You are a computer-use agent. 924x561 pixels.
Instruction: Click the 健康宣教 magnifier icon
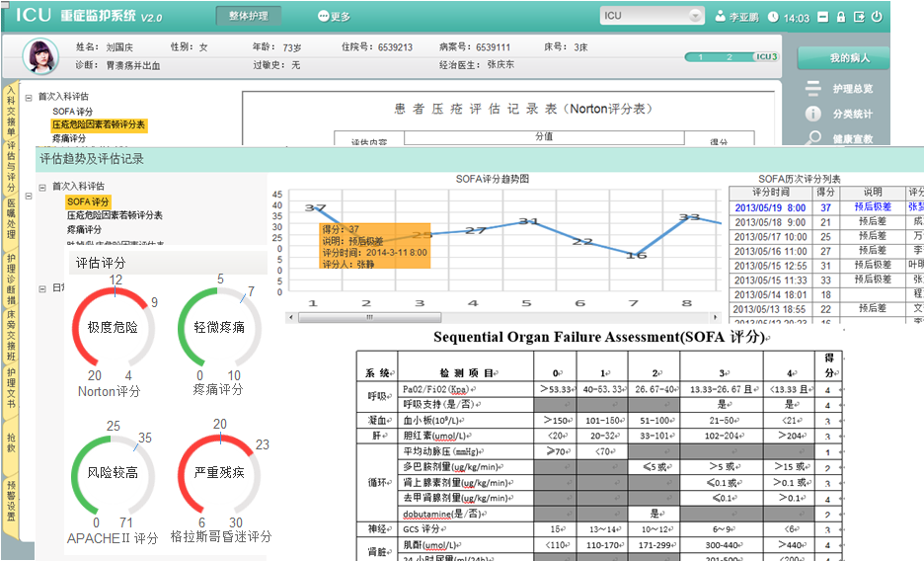[812, 138]
